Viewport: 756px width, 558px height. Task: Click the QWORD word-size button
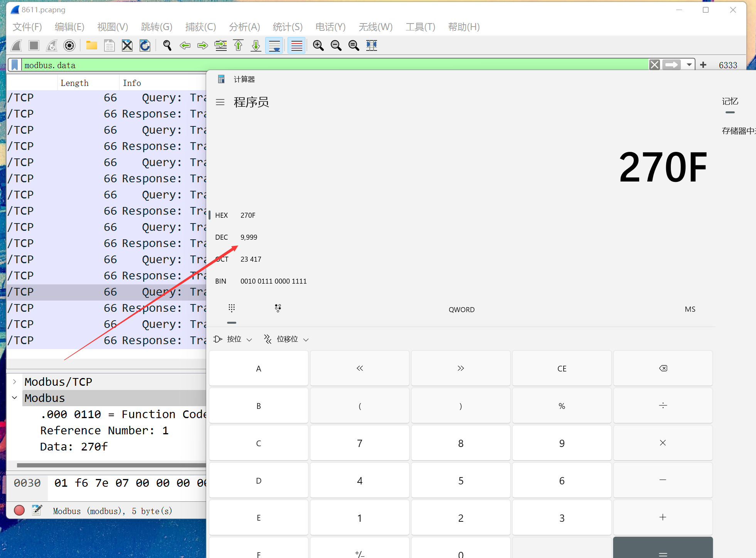pyautogui.click(x=461, y=309)
